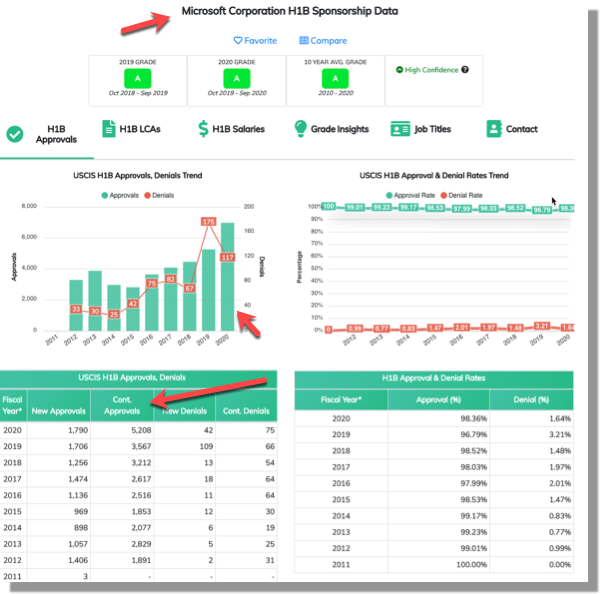Click the New Approvals column header
The height and width of the screenshot is (594, 600).
point(59,406)
